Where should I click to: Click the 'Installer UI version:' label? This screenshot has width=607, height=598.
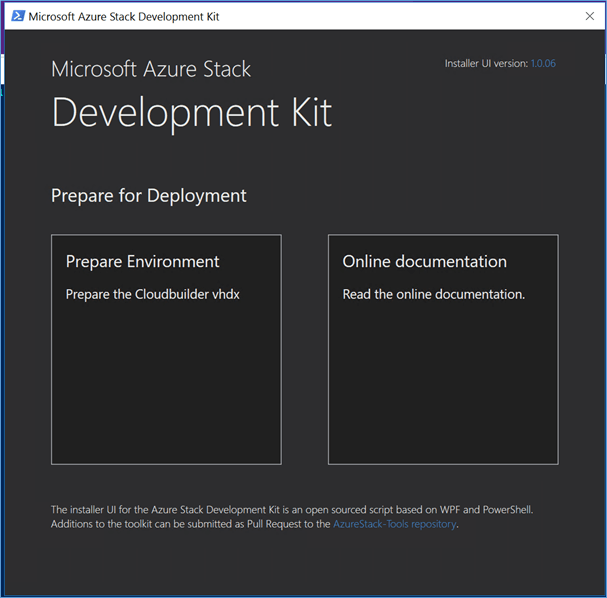tap(486, 63)
